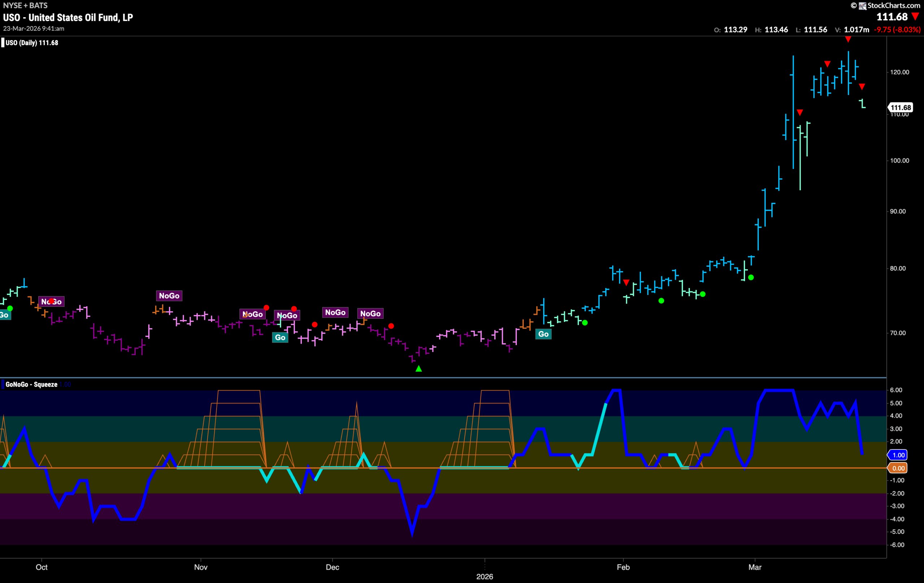This screenshot has width=924, height=583.
Task: Click the 111.68 price tag on the axis
Action: [900, 108]
